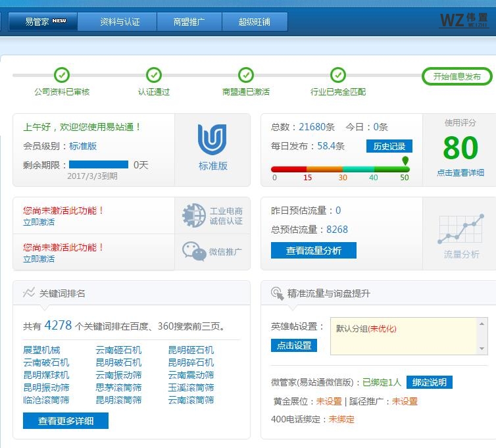Activate 工业电商诚信认证 via 立即激活 link
496x448 pixels.
(x=39, y=222)
